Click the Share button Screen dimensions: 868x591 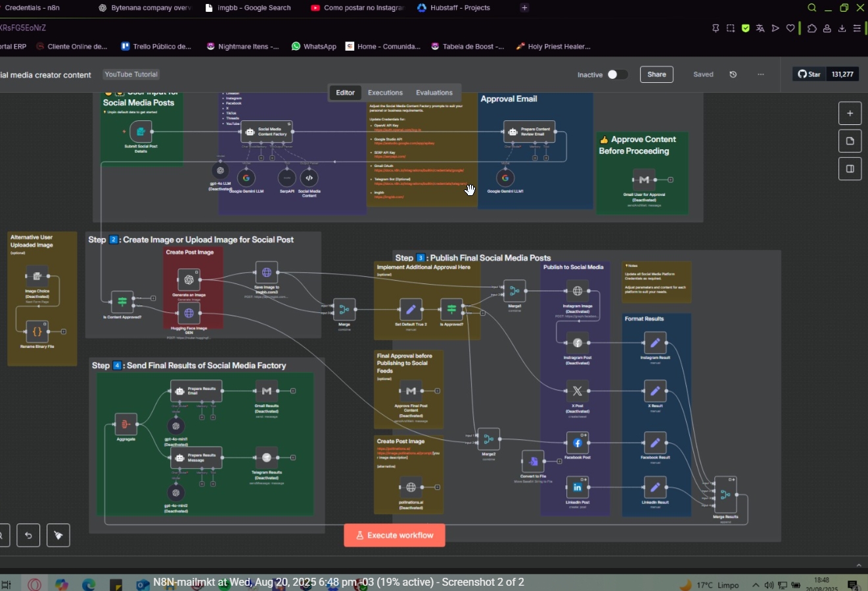(x=656, y=74)
